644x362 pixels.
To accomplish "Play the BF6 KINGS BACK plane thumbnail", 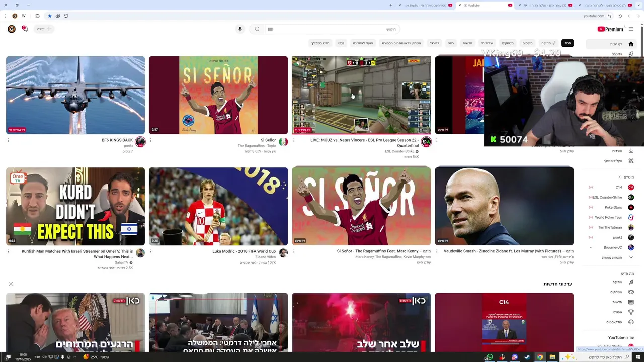I will coord(75,95).
